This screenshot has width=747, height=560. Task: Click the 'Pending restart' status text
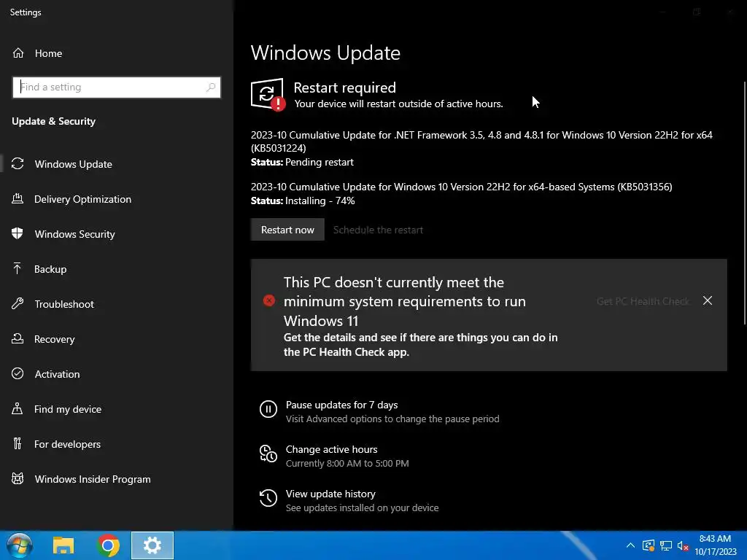coord(320,162)
